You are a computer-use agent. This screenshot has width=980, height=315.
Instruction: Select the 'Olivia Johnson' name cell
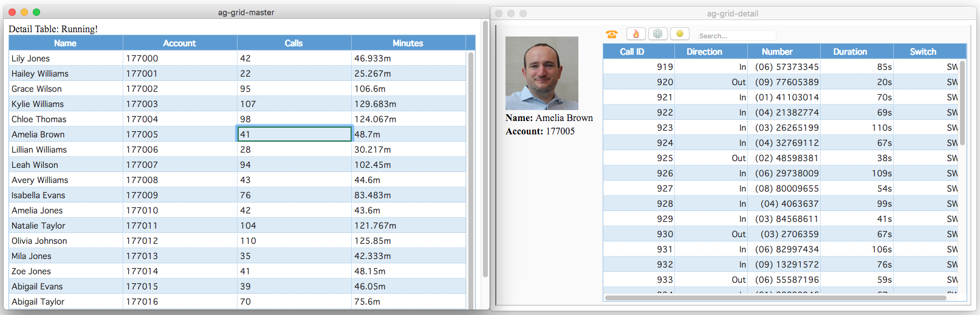coord(66,241)
